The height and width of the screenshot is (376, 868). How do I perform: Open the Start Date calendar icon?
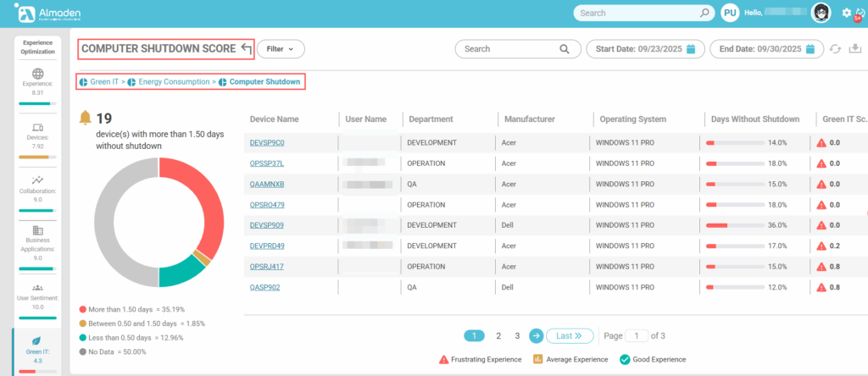(x=691, y=49)
